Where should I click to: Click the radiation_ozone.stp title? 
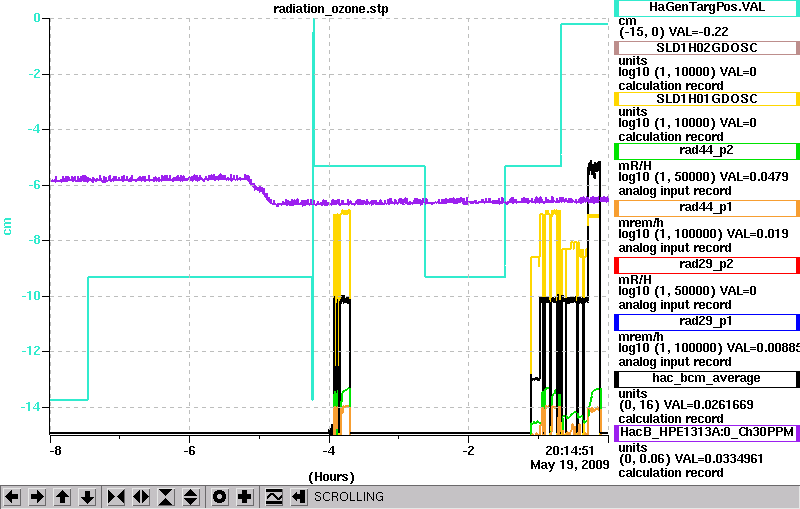coord(331,9)
